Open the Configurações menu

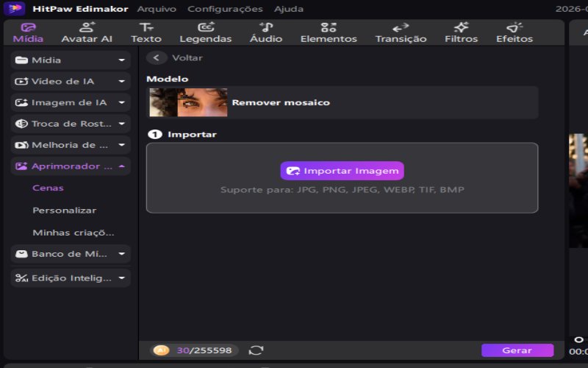point(225,9)
